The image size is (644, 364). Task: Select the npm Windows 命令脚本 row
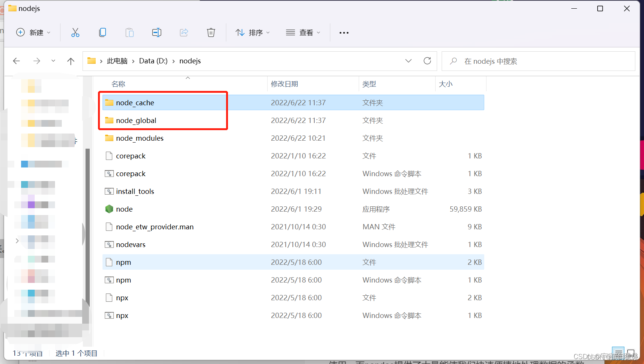tap(293, 280)
